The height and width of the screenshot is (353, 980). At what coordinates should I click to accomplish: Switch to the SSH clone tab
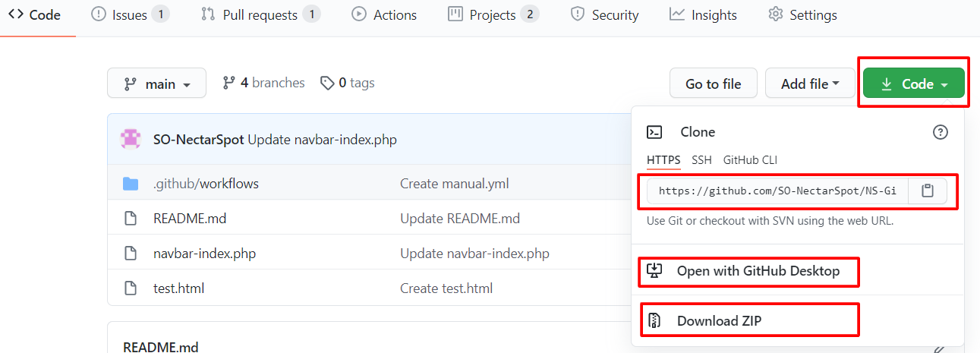coord(701,160)
